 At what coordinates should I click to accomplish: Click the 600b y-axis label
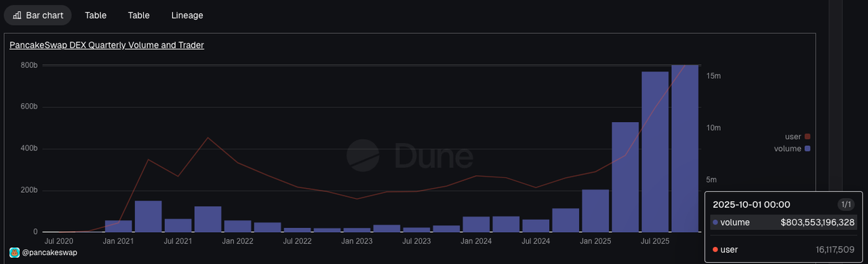coord(29,107)
